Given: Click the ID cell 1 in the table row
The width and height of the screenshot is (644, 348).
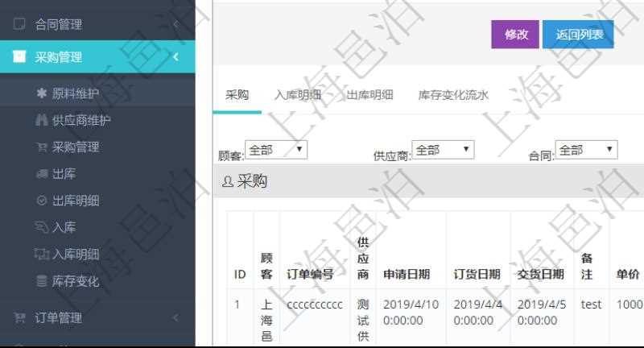Looking at the screenshot, I should [237, 304].
